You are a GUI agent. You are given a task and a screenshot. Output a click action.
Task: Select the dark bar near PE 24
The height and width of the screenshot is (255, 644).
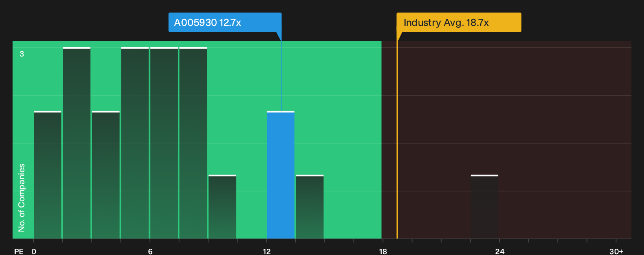pos(485,207)
